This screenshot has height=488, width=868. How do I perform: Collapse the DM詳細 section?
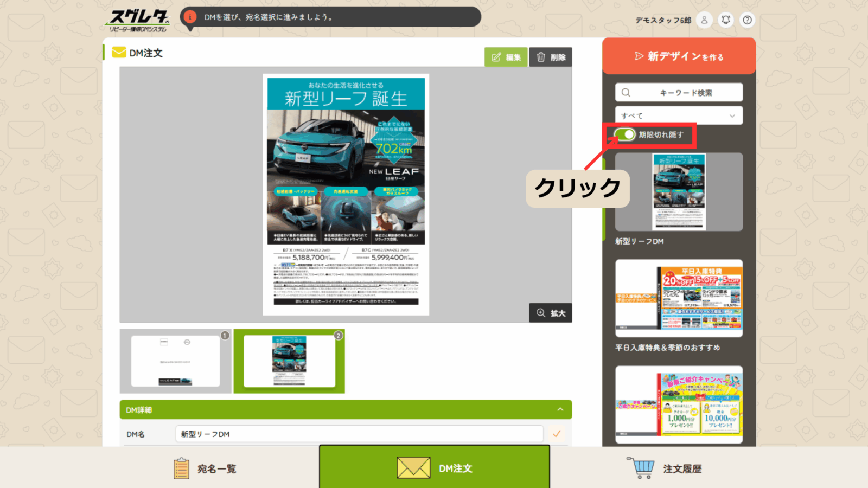pos(560,409)
